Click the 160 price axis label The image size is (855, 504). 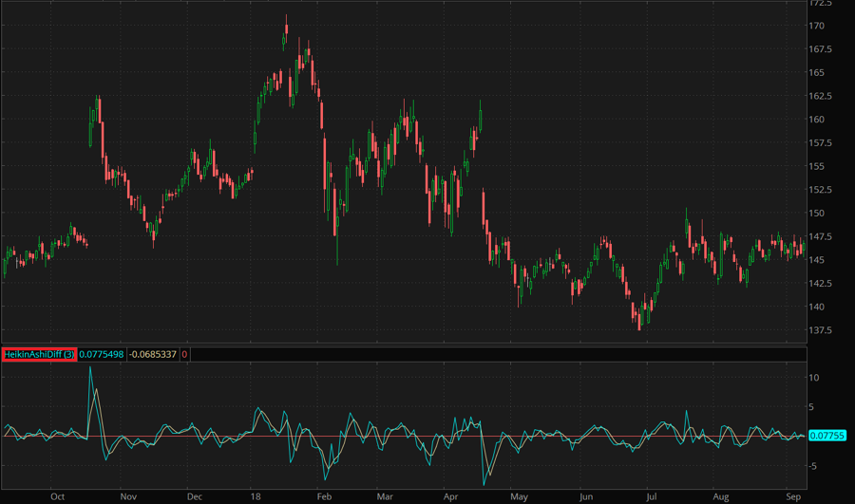816,120
